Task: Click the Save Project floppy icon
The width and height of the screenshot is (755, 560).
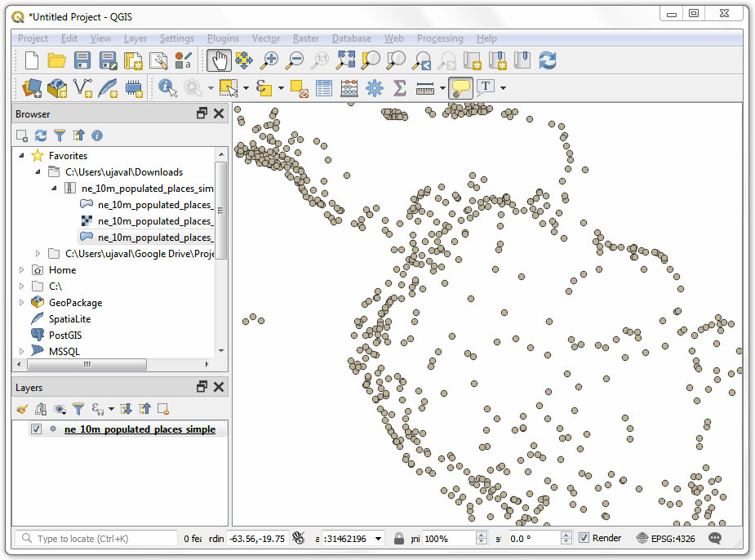Action: pos(82,60)
